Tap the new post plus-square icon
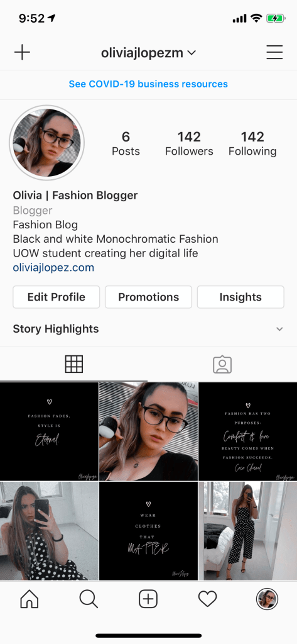This screenshot has height=644, width=297. [148, 599]
